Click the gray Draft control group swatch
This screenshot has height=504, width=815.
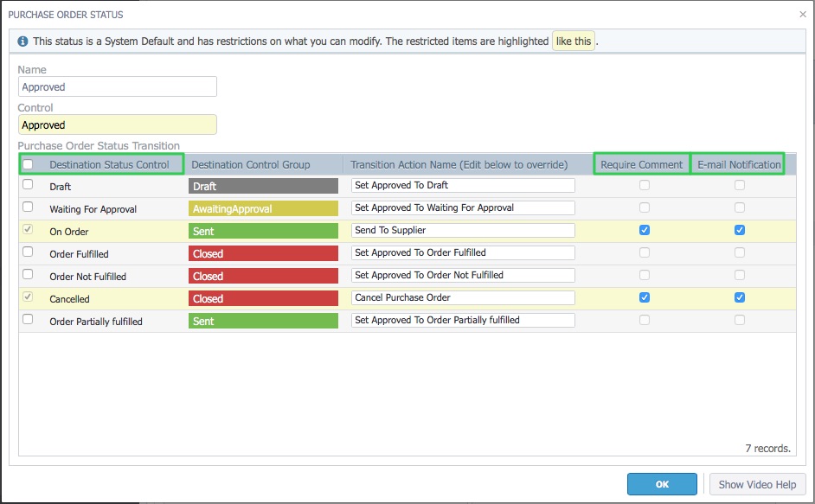coord(263,186)
